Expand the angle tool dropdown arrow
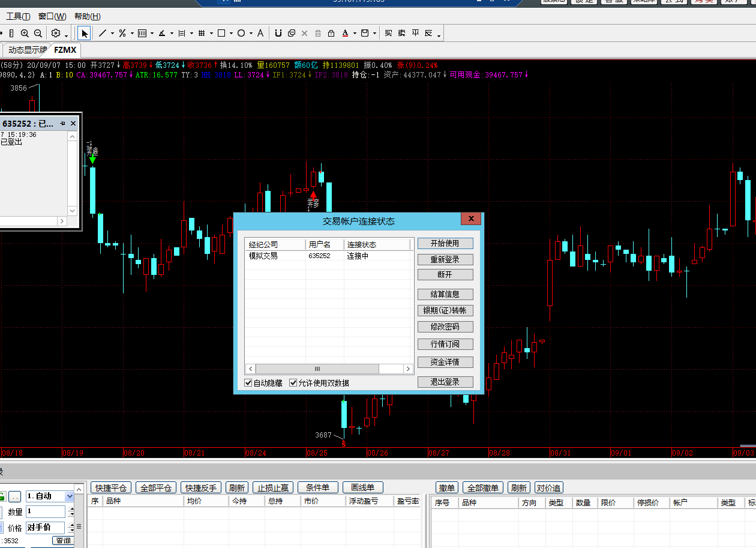 pyautogui.click(x=172, y=34)
